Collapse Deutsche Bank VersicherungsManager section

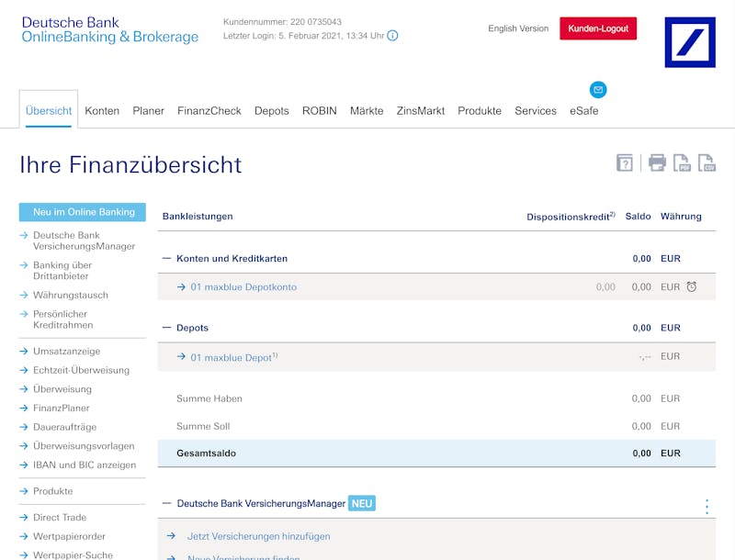(x=166, y=503)
